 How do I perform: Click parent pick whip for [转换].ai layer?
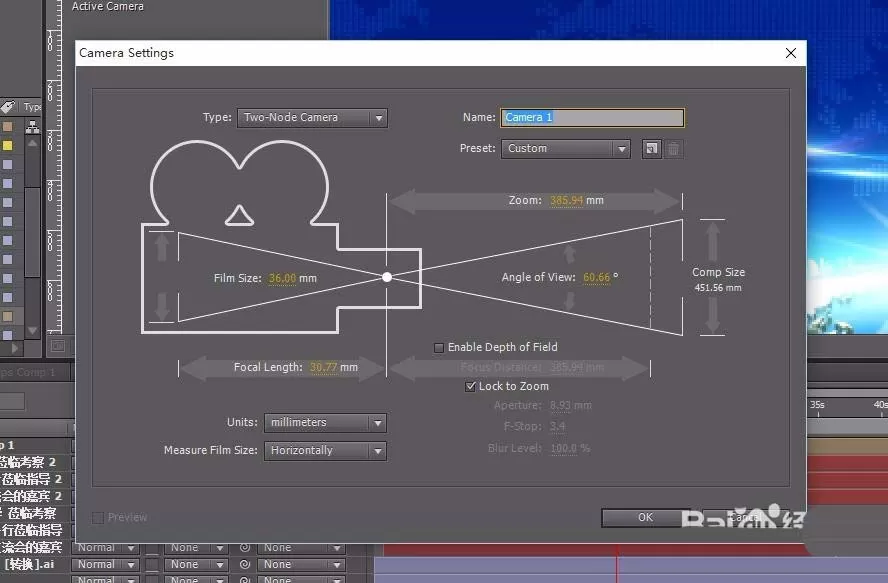(x=245, y=564)
